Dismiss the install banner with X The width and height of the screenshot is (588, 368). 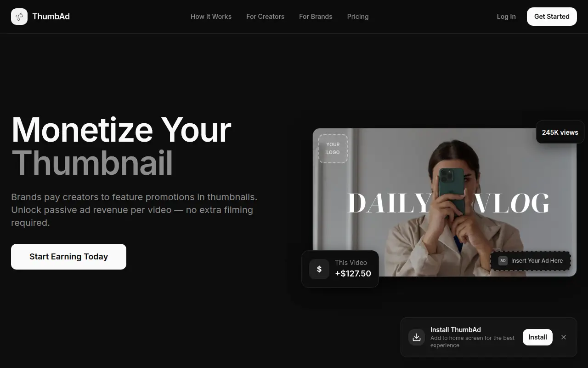[x=564, y=337]
